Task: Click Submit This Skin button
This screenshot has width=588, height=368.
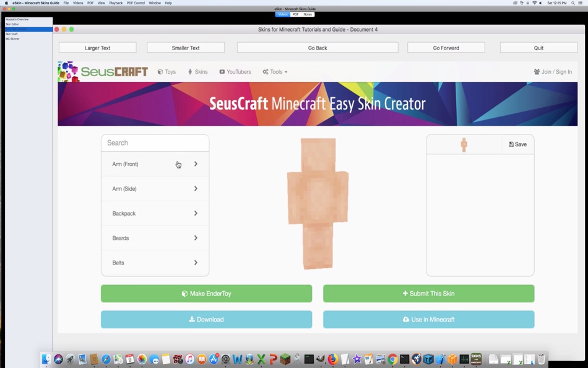Action: 429,293
